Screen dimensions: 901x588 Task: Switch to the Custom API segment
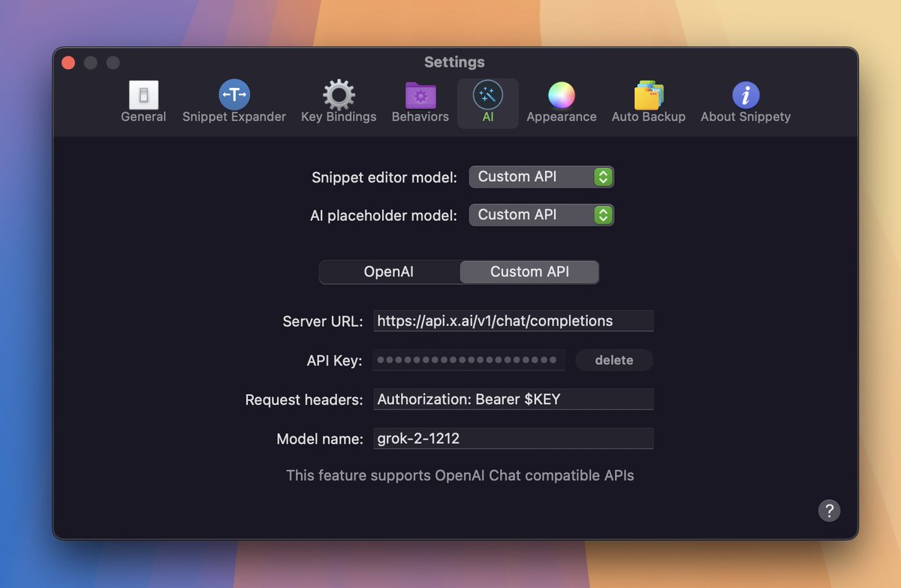pyautogui.click(x=529, y=272)
